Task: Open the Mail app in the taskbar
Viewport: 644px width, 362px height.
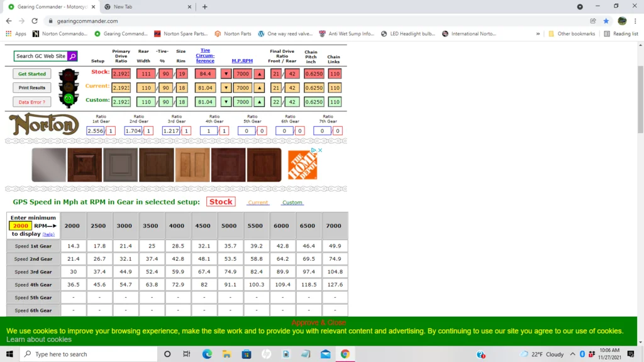Action: pos(325,354)
